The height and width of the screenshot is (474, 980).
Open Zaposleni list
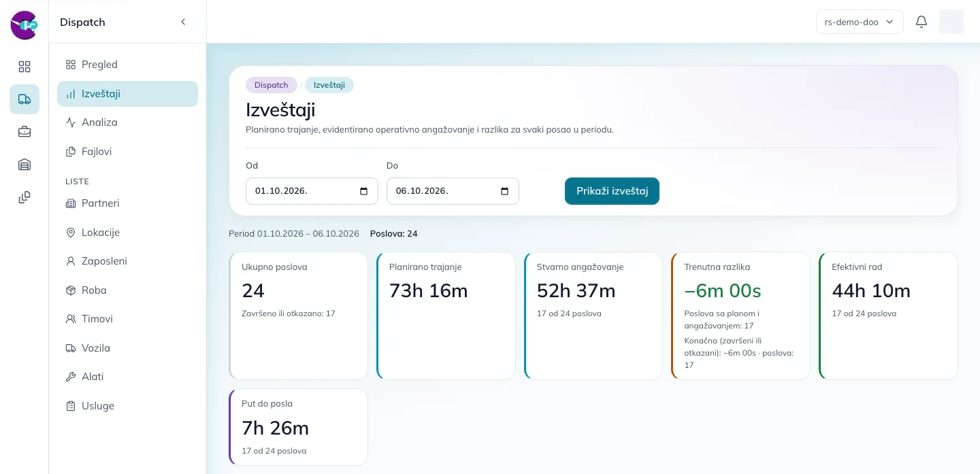pyautogui.click(x=127, y=261)
